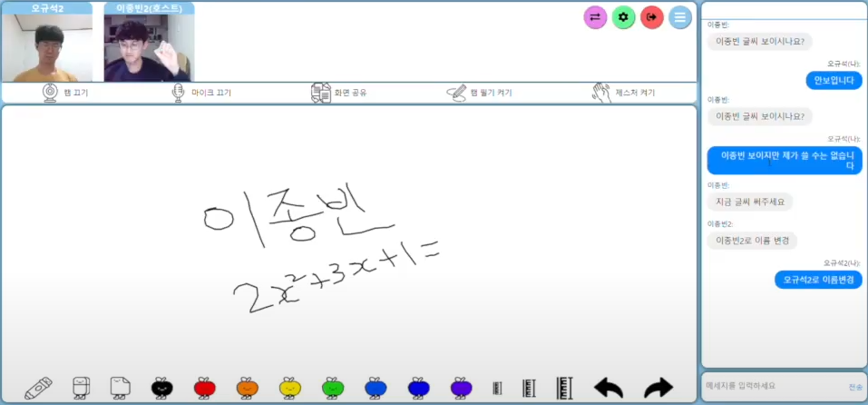
Task: Pick the black apple color
Action: point(162,387)
